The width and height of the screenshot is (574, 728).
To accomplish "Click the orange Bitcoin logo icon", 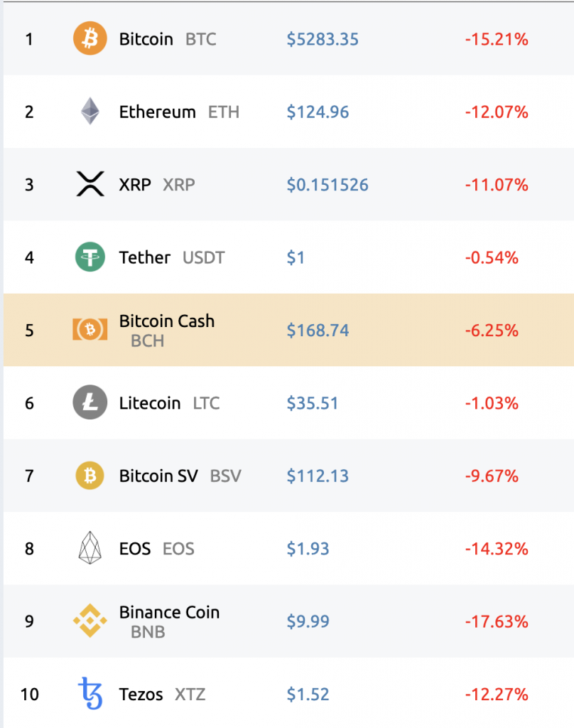I will (90, 38).
